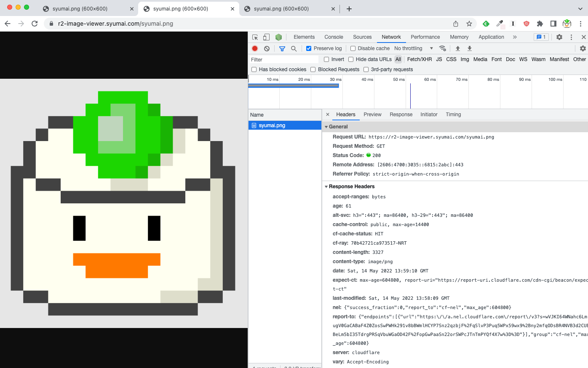Clear the network log
588x368 pixels.
(x=267, y=48)
